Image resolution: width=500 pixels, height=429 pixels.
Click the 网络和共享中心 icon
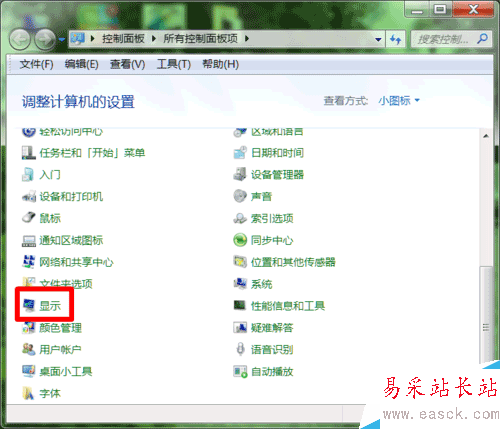tap(29, 262)
